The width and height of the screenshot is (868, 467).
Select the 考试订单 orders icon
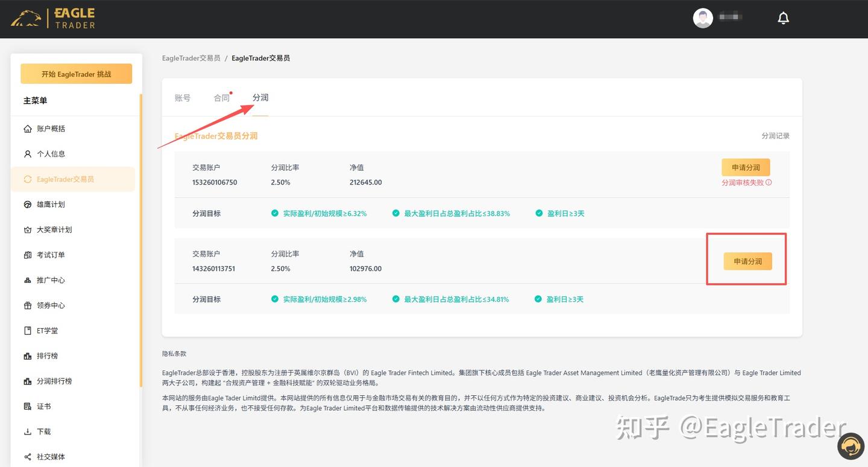(27, 255)
